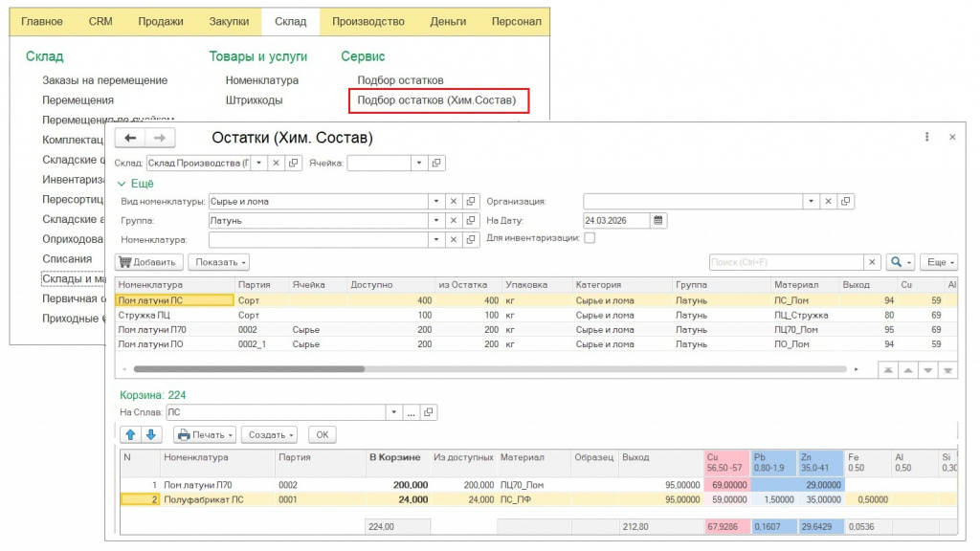Expand the Вид номенклатуры dropdown
The width and height of the screenshot is (980, 551).
[436, 202]
